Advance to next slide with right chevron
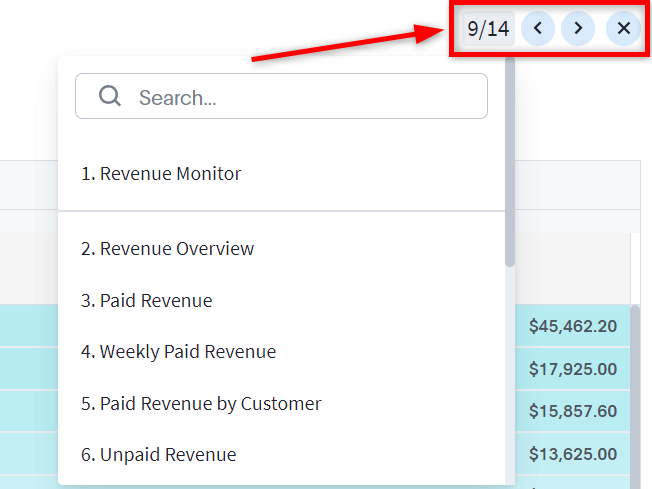The height and width of the screenshot is (489, 652). [x=578, y=28]
